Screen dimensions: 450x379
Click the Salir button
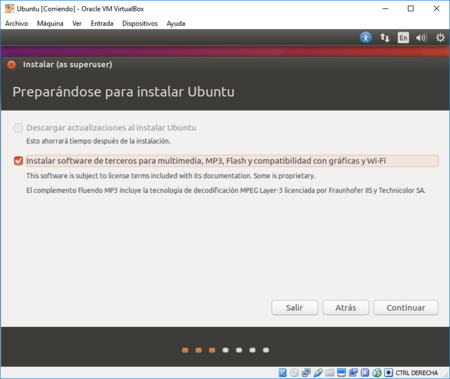click(295, 308)
